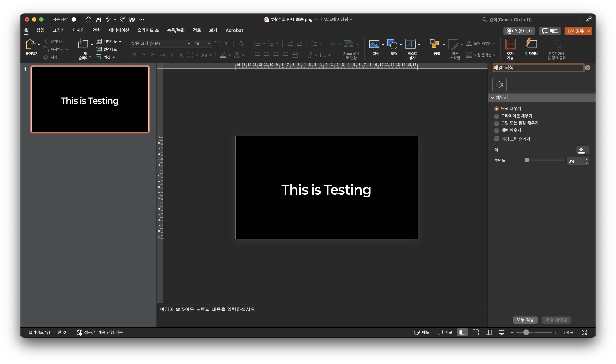Click the 텍스트 상자 text box icon
616x364 pixels.
click(410, 44)
